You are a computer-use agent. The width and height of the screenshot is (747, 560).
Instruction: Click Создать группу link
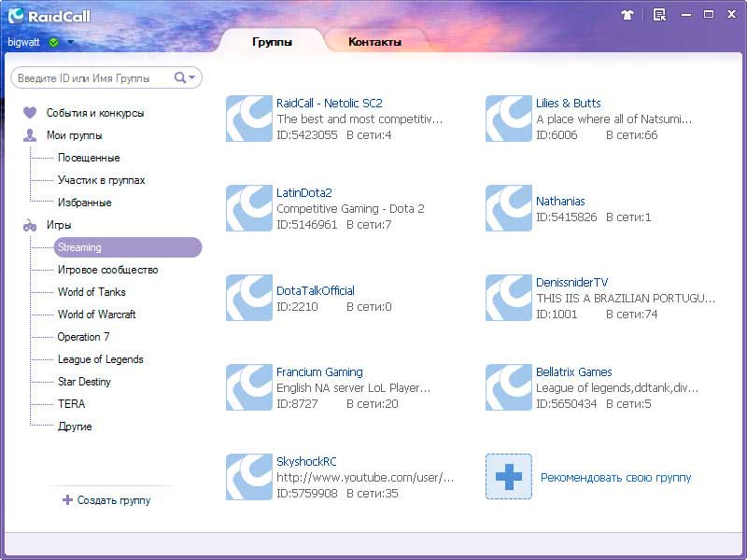click(114, 500)
